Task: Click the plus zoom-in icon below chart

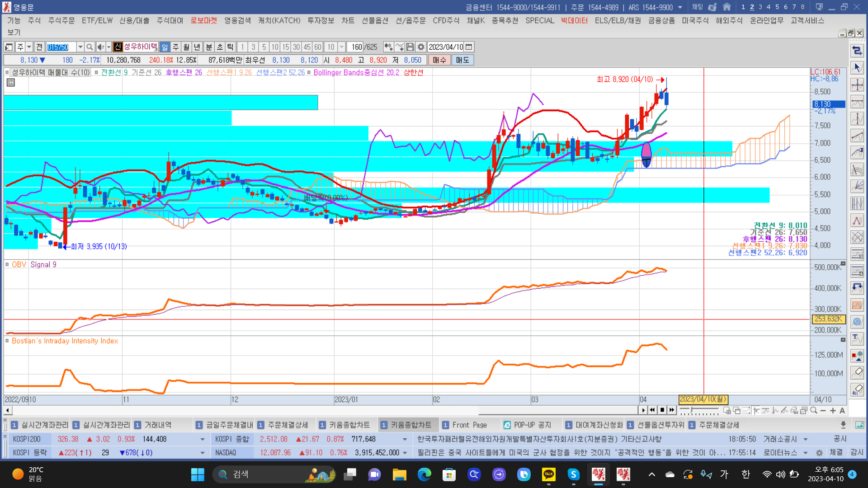Action: click(833, 410)
